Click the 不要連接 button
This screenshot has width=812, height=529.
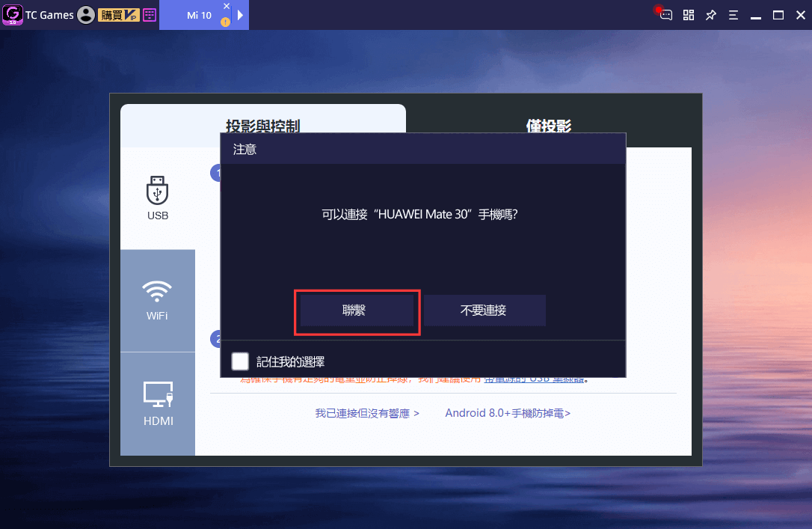coord(485,311)
